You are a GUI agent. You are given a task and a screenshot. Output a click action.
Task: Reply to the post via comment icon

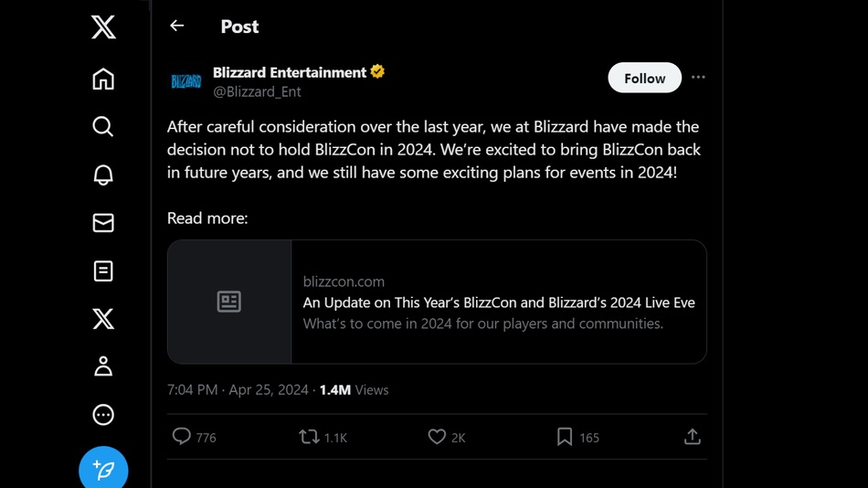182,437
